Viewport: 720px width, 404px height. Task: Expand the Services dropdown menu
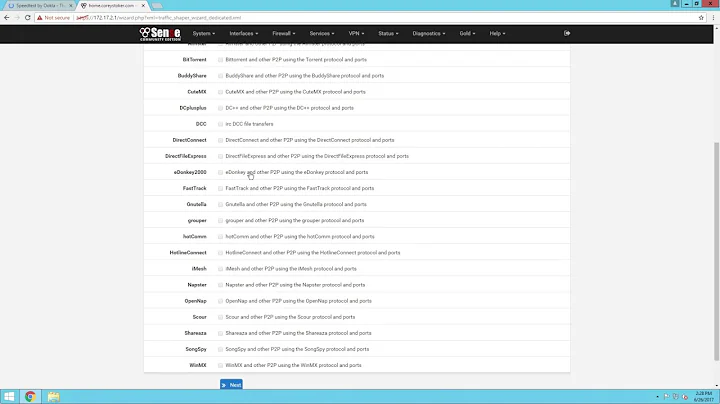[x=321, y=34]
